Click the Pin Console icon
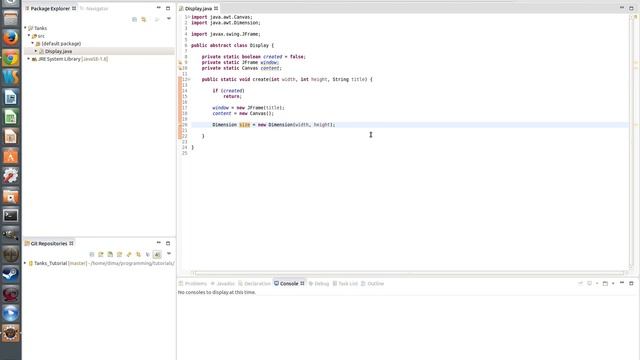The height and width of the screenshot is (360, 640). 580,283
